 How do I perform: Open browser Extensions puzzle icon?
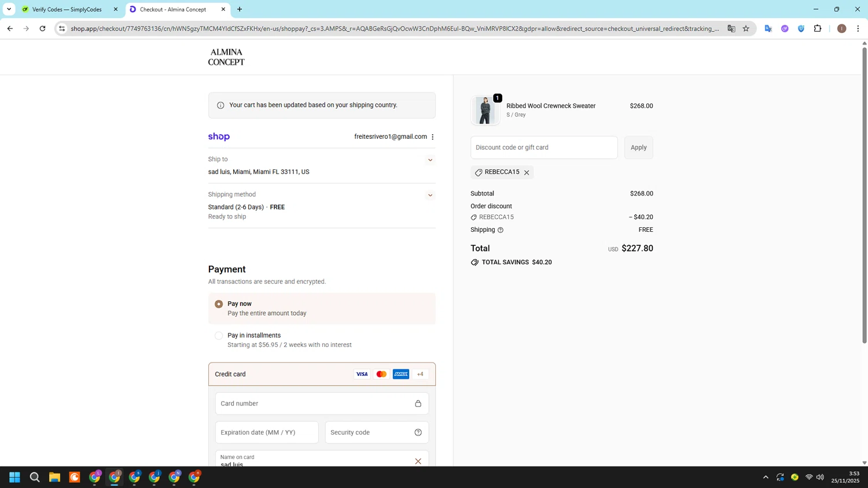818,28
